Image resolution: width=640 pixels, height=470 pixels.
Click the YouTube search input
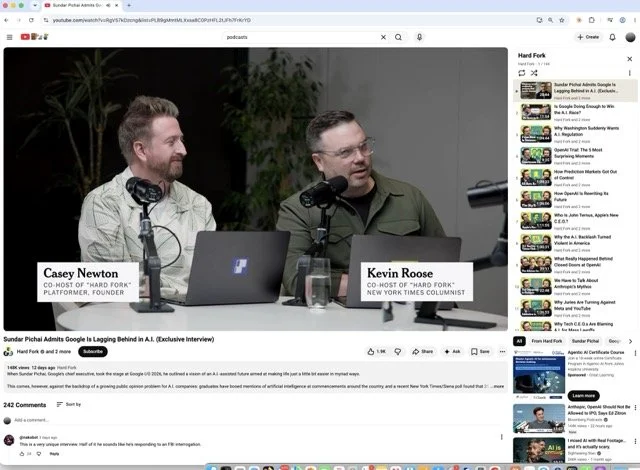pos(301,37)
